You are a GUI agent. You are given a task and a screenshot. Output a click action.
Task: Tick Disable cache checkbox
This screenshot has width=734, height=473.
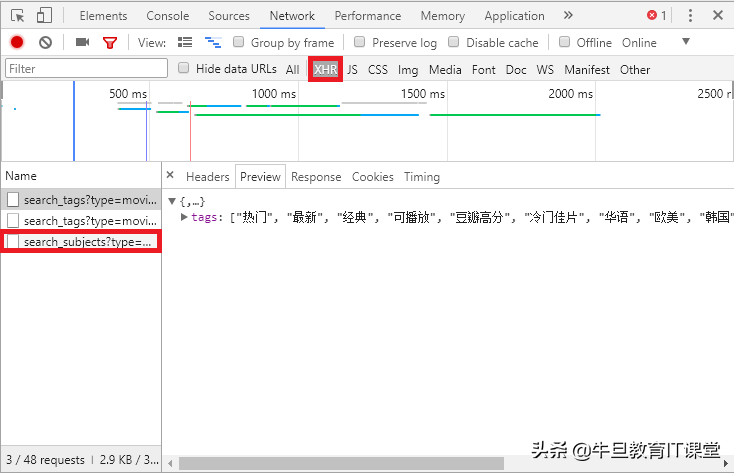point(454,42)
